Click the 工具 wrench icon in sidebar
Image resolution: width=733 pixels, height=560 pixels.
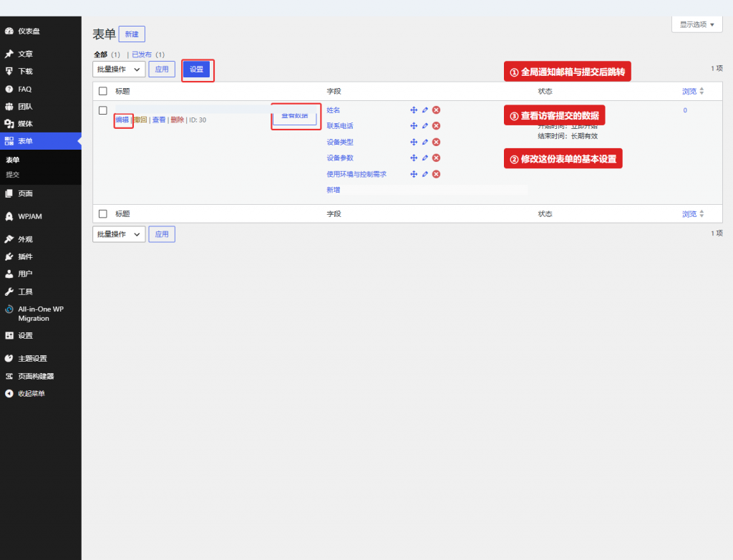9,291
